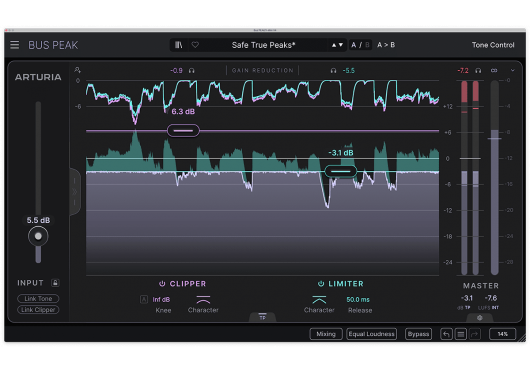
Task: Click the limiter ceiling handle at -3.1 dB
Action: click(x=341, y=171)
